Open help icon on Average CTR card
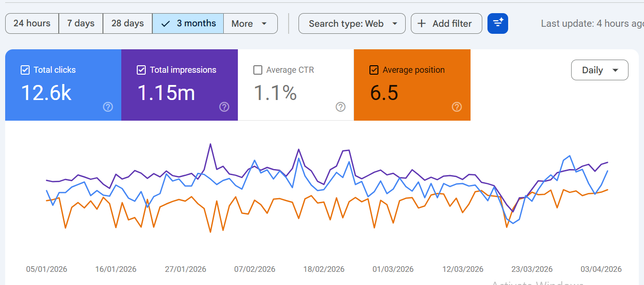 341,107
